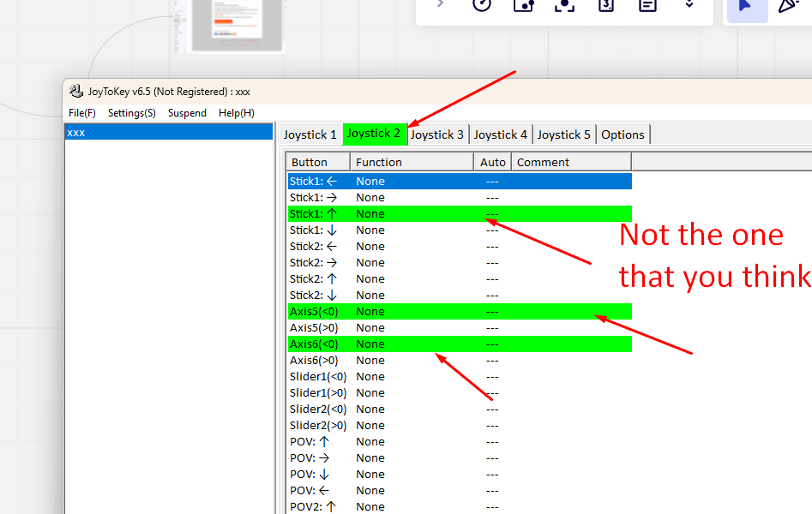Click the Auto '---' cell of Axis6(>0)

click(492, 361)
